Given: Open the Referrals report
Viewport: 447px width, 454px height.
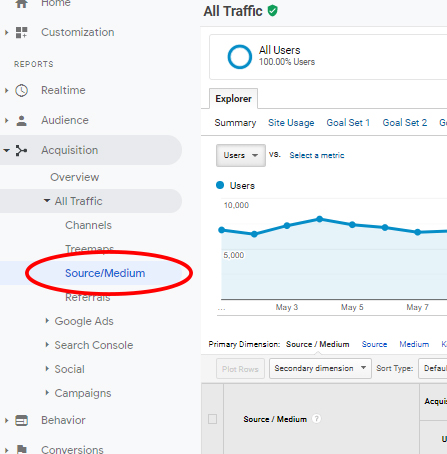Looking at the screenshot, I should 88,297.
